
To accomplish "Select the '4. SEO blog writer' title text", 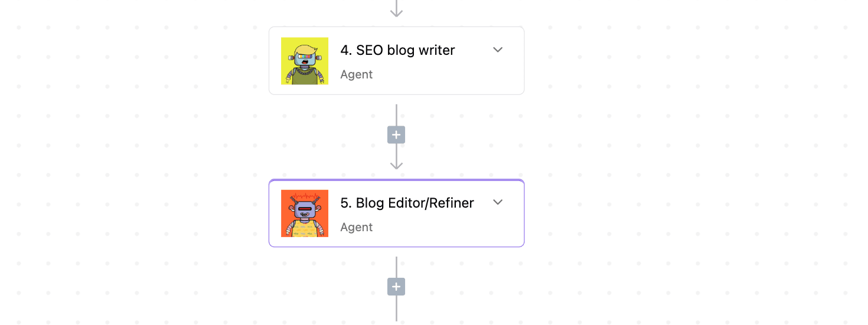I will (x=397, y=50).
